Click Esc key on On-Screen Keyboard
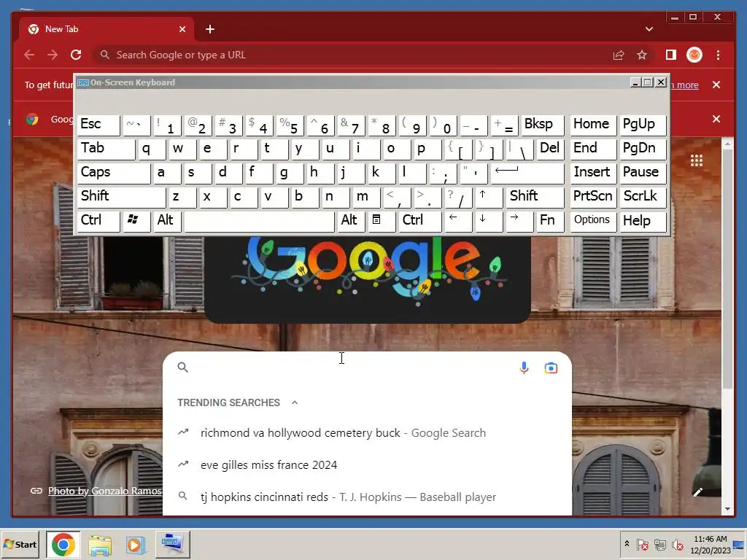This screenshot has height=560, width=747. (x=98, y=125)
